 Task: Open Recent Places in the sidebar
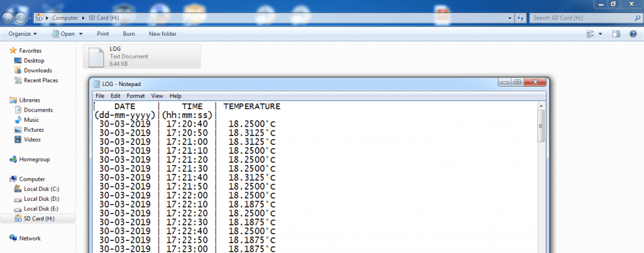41,80
